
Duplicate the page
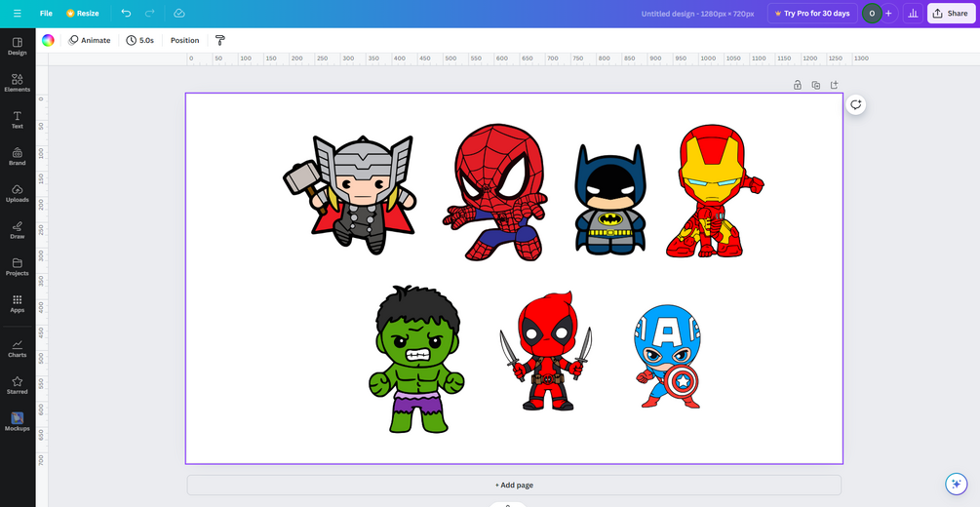815,85
